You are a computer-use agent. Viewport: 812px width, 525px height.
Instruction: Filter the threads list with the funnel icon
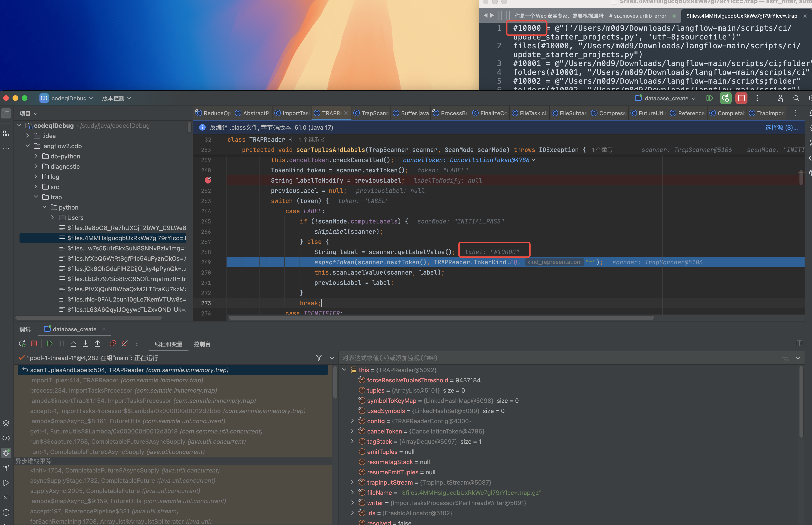[x=319, y=358]
